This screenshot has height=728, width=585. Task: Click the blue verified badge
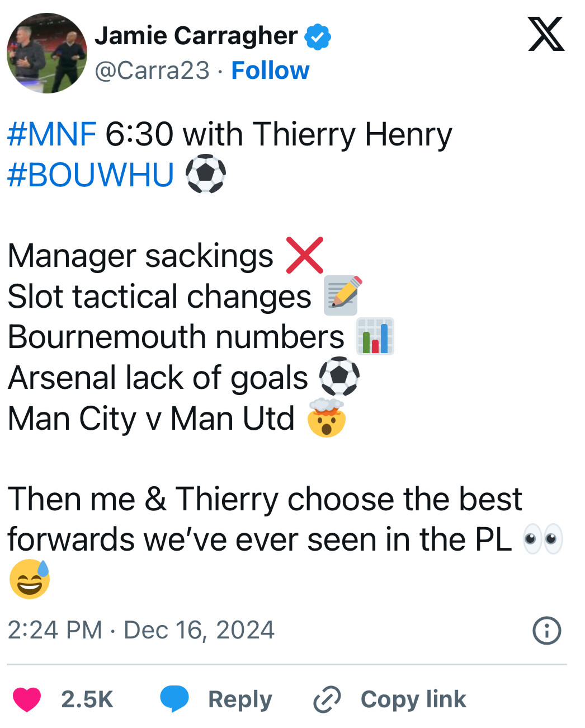pyautogui.click(x=318, y=37)
